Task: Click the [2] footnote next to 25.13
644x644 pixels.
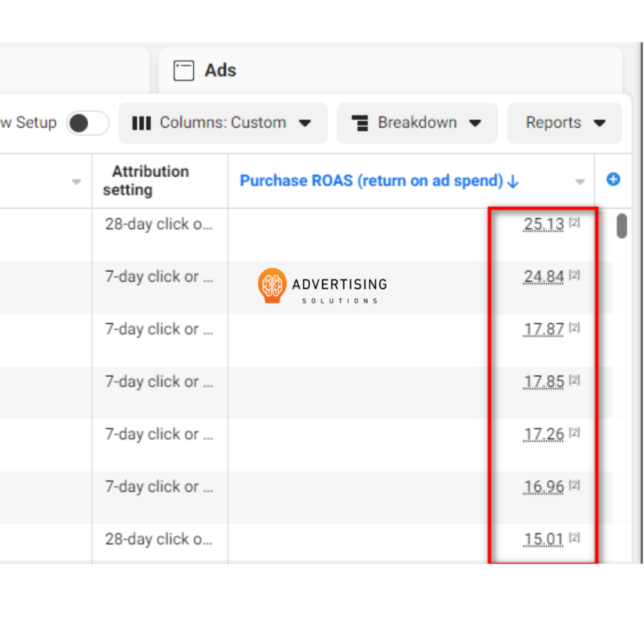Action: 574,223
